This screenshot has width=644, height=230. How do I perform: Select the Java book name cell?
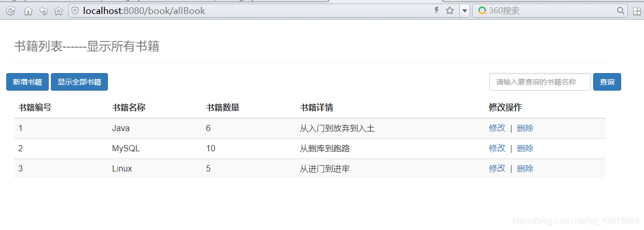(121, 128)
